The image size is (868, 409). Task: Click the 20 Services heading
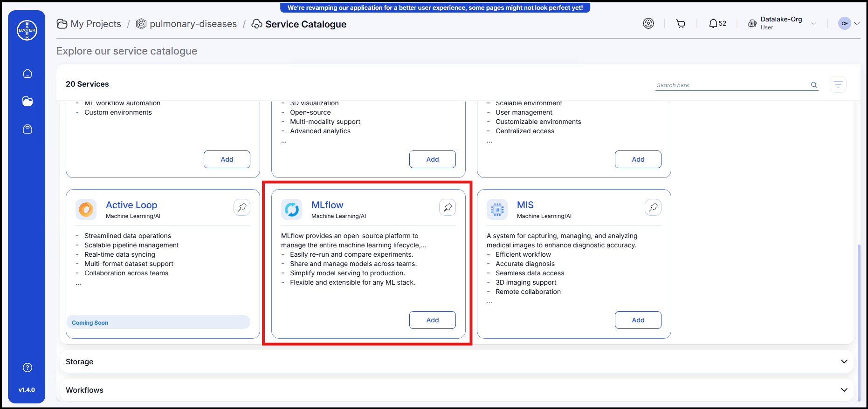click(87, 84)
